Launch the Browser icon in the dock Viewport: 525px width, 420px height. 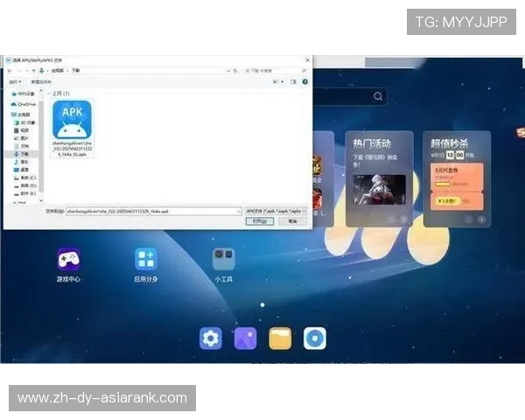coord(315,339)
